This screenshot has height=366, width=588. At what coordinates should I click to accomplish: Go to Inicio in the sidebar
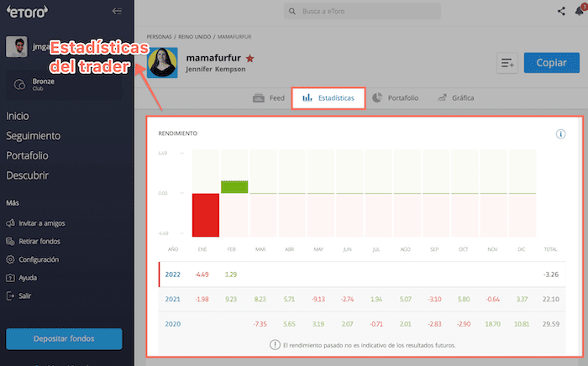[x=18, y=116]
